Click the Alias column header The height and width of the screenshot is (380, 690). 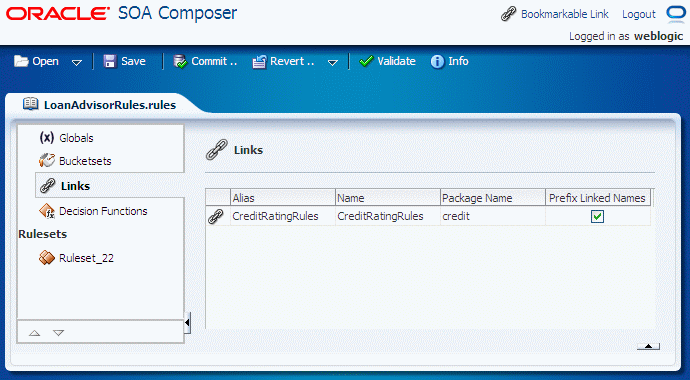pyautogui.click(x=283, y=198)
